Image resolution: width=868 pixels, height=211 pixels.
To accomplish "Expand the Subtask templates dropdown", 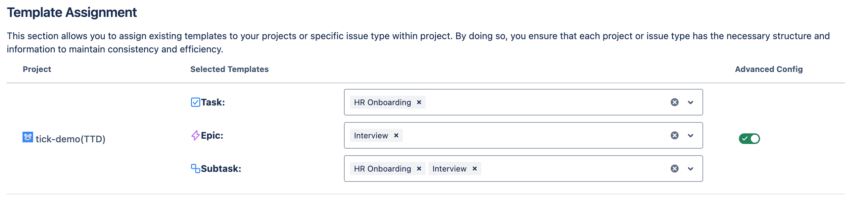I will coord(691,169).
